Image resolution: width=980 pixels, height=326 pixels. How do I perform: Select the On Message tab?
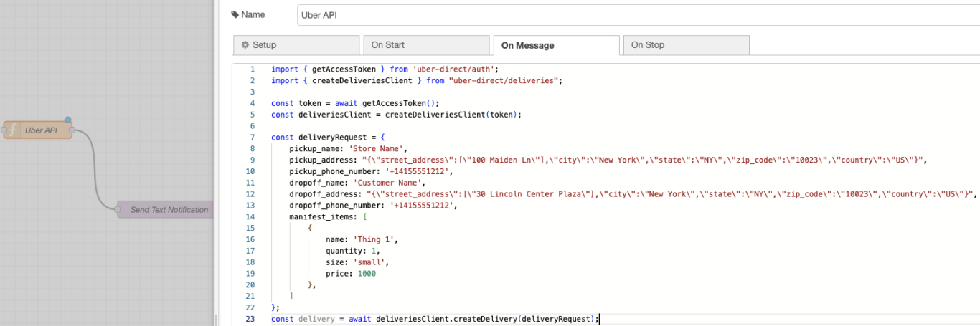click(556, 46)
